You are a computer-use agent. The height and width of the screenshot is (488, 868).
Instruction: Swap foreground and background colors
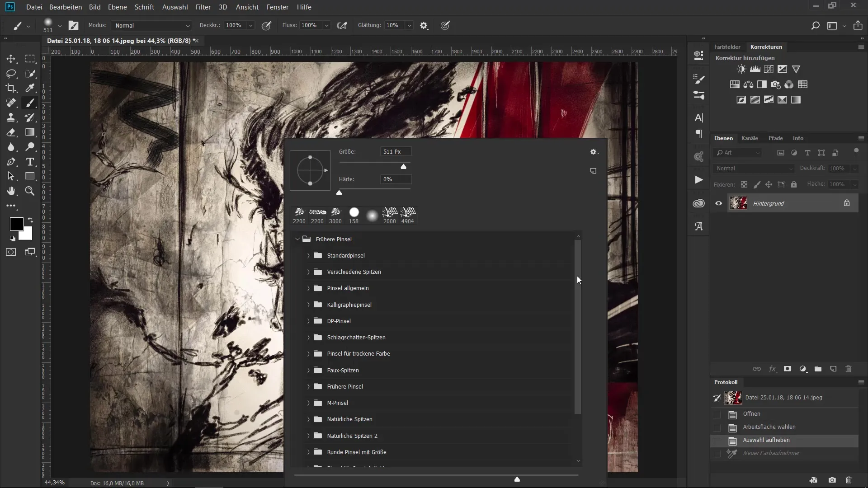30,220
